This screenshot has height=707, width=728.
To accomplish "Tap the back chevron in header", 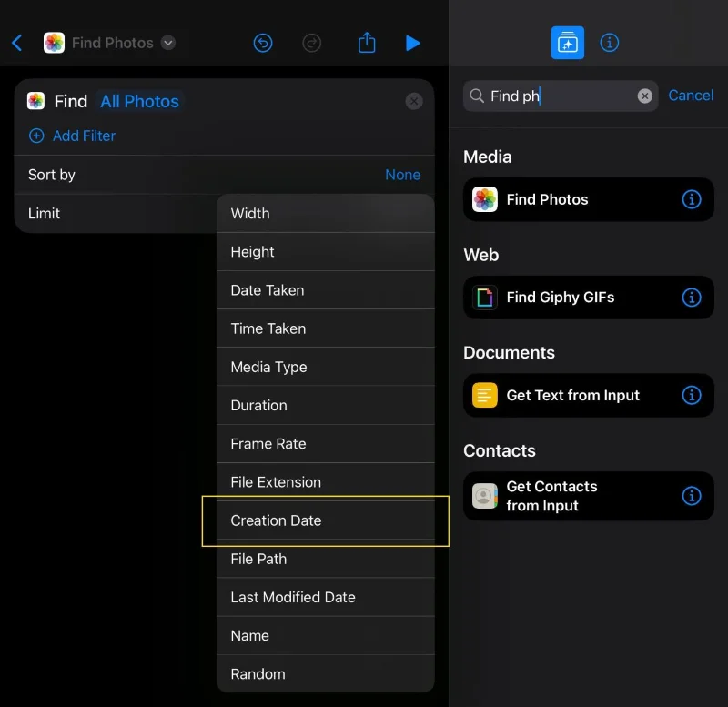I will click(x=17, y=43).
